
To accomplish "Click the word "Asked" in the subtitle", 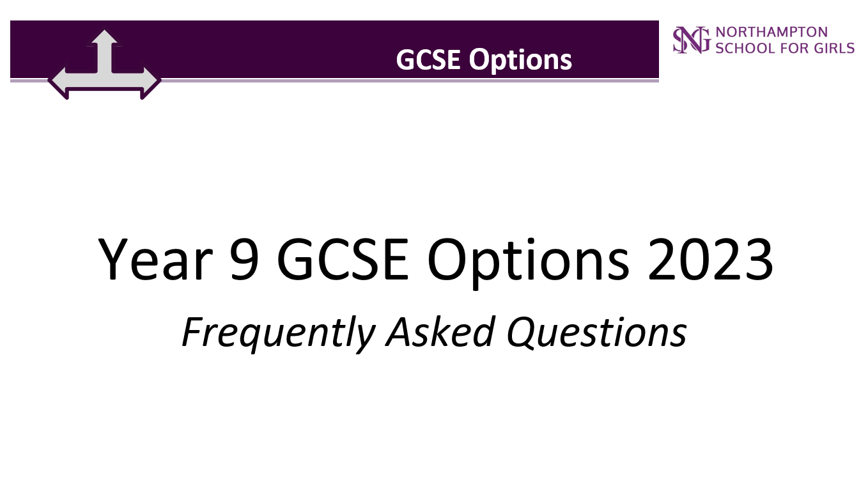I will pos(440,332).
